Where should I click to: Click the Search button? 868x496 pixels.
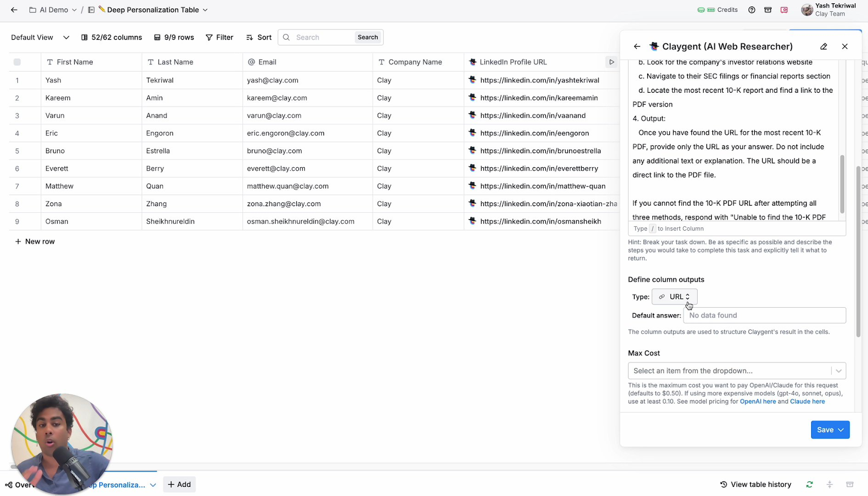pyautogui.click(x=368, y=37)
